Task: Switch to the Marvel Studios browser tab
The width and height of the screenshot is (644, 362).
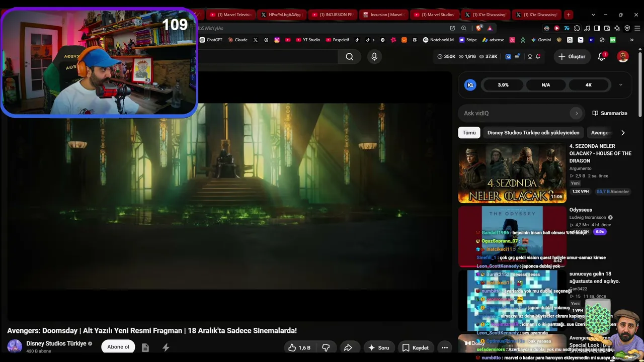Action: click(x=434, y=15)
